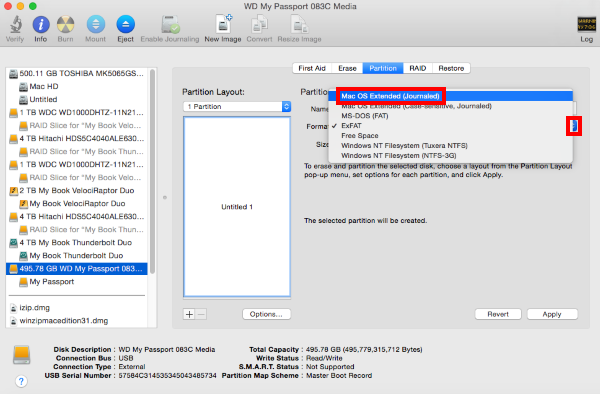Click the Convert toolbar icon
The width and height of the screenshot is (600, 394).
tap(259, 24)
